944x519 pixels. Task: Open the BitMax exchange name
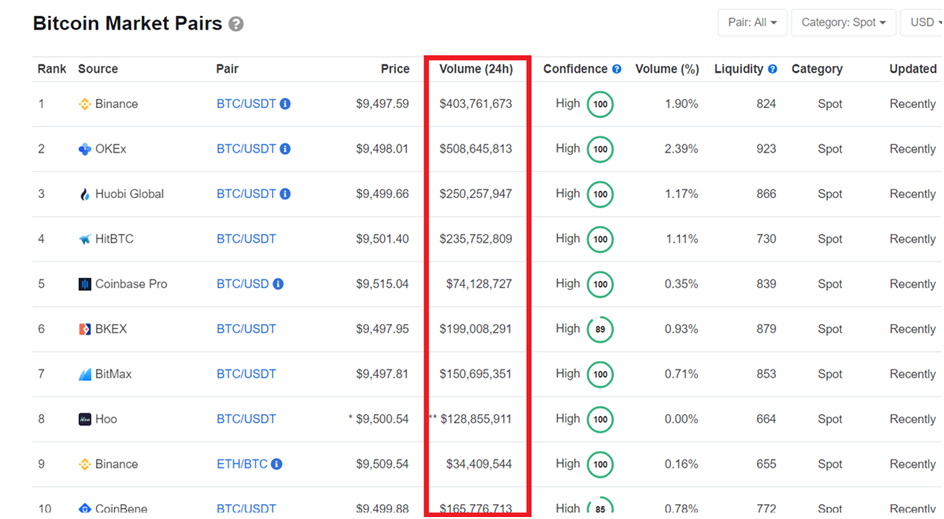[x=113, y=374]
